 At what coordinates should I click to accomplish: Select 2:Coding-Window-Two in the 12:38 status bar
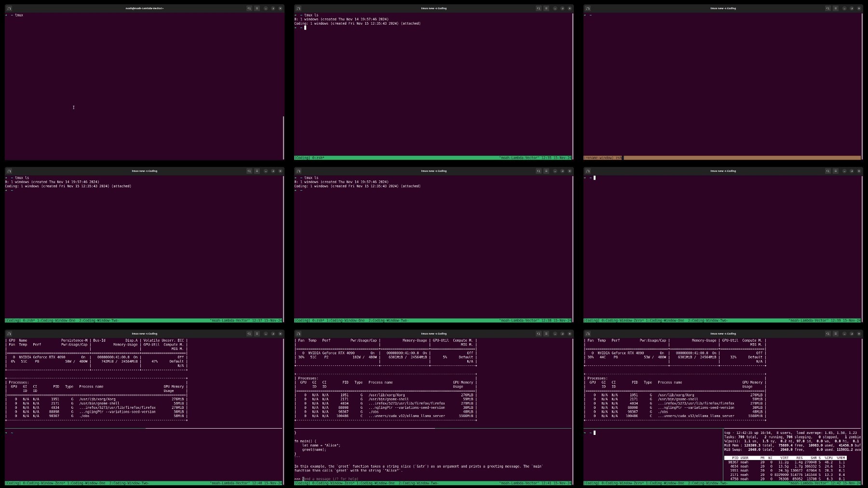point(388,321)
